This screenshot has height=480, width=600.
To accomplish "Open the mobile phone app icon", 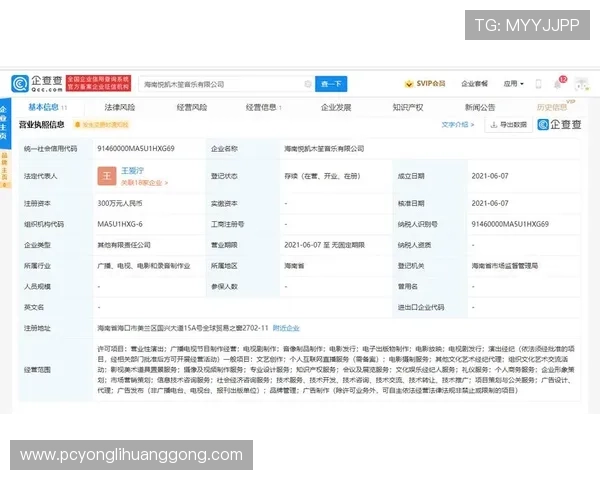I will pyautogui.click(x=538, y=84).
